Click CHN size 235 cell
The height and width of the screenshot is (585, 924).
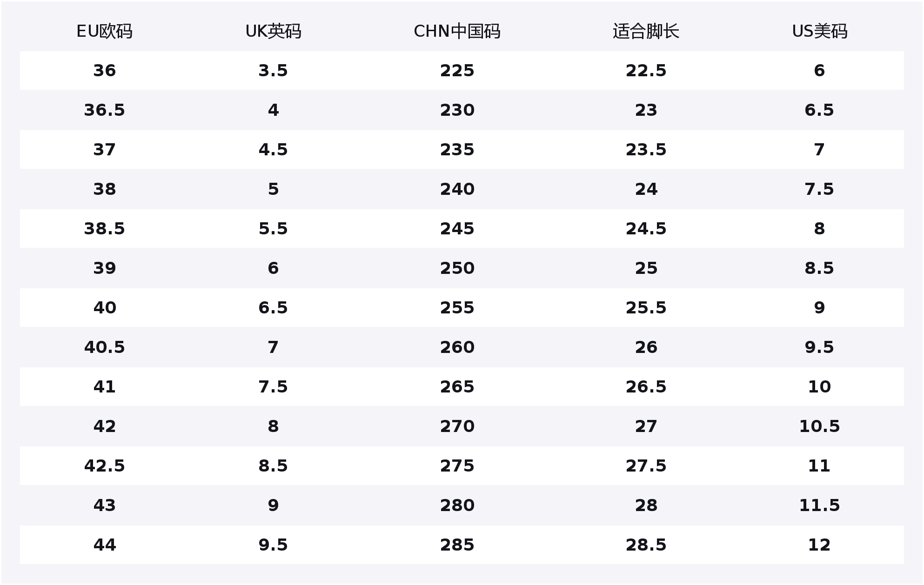[x=457, y=150]
